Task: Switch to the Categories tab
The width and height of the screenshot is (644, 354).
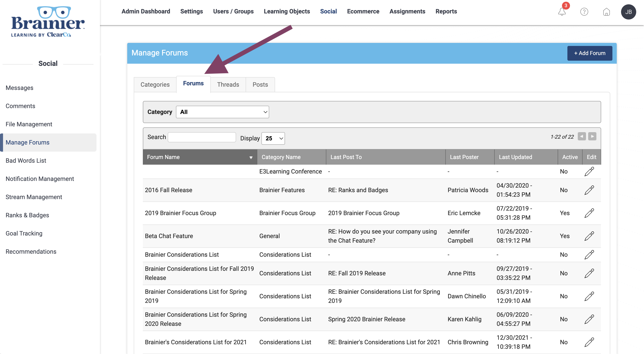Action: 155,85
